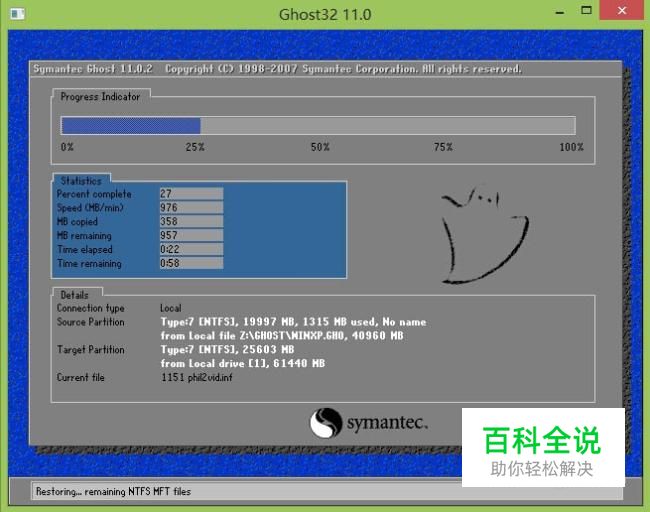The height and width of the screenshot is (512, 650).
Task: Click the ghost mascot drawing
Action: point(483,235)
